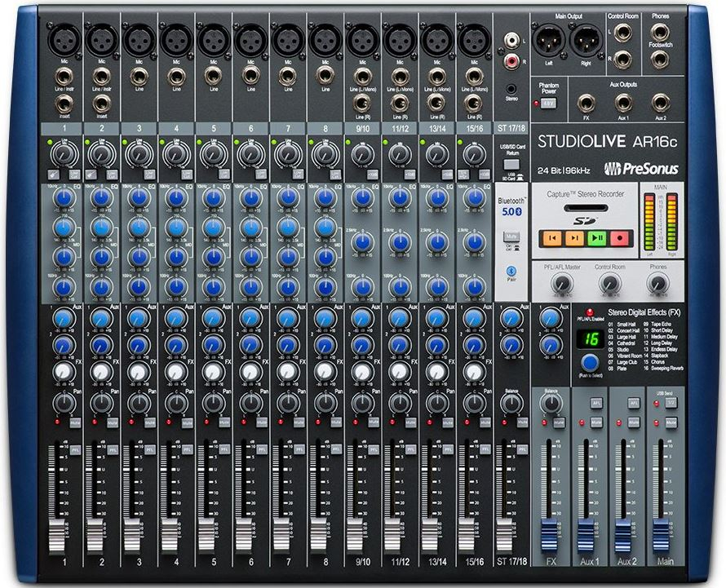Click the Control Room R output jack

click(622, 60)
